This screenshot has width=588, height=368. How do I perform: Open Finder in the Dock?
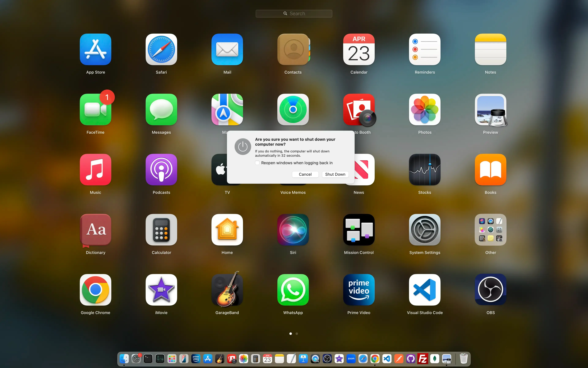coord(124,359)
